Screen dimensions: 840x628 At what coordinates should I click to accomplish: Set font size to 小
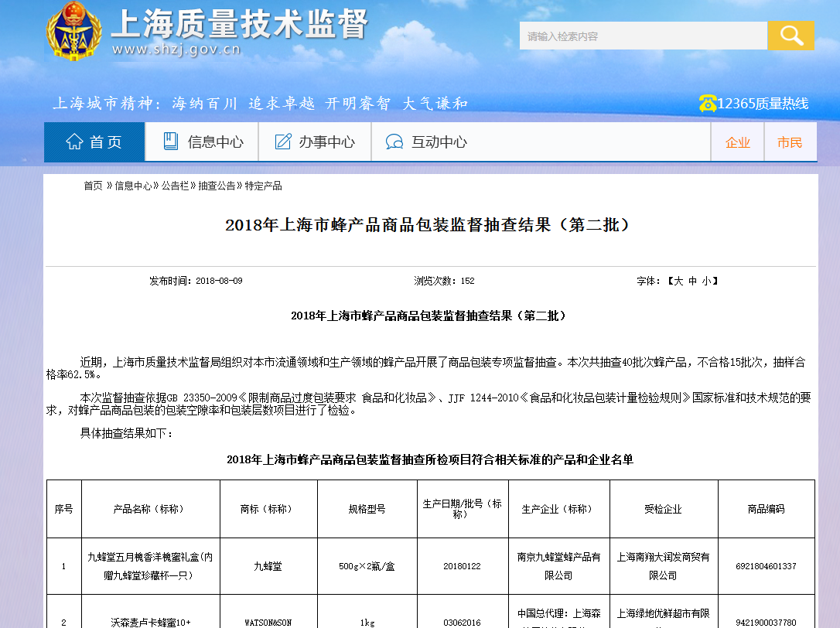(707, 281)
